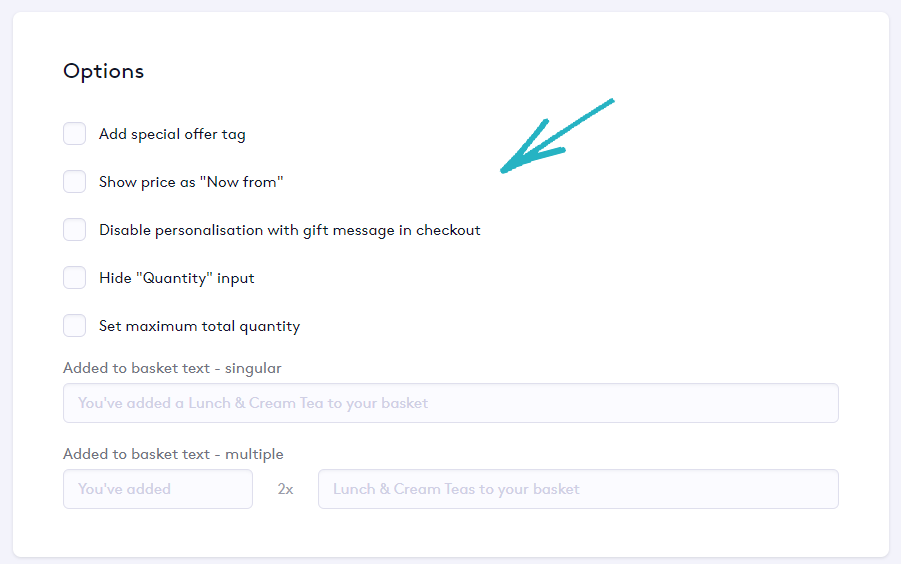Check Disable personalisation with gift message box

click(x=75, y=230)
